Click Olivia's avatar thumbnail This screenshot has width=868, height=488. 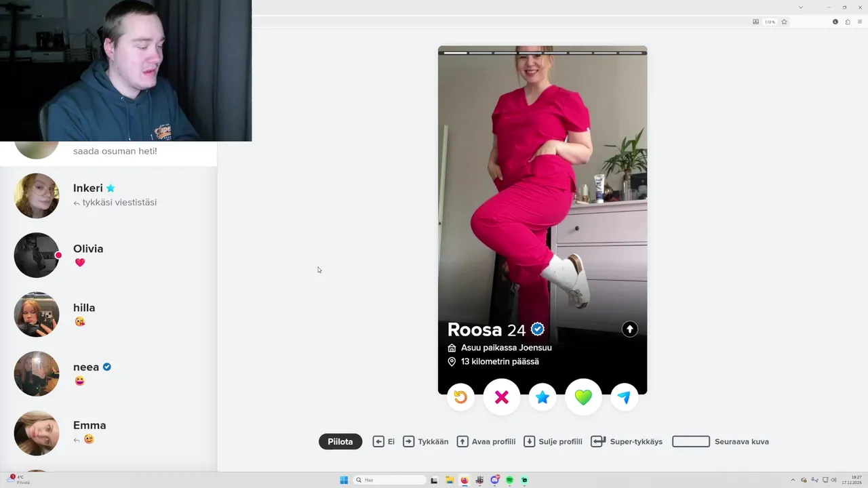click(x=37, y=255)
